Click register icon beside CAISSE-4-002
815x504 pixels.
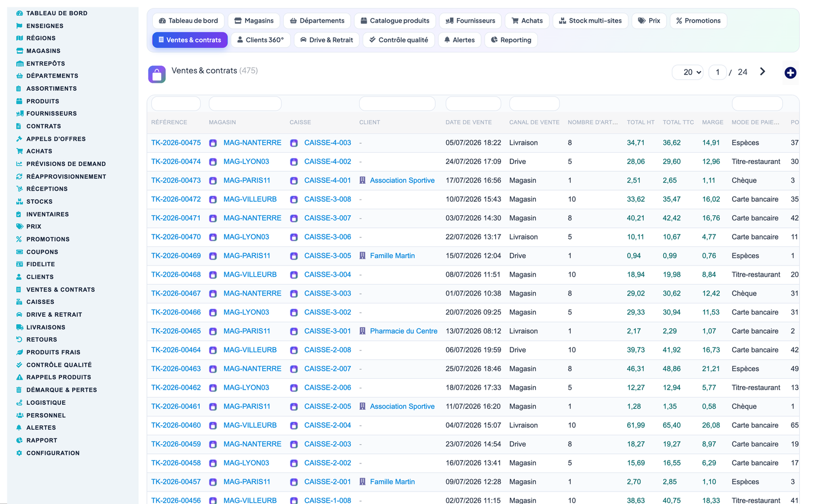294,162
